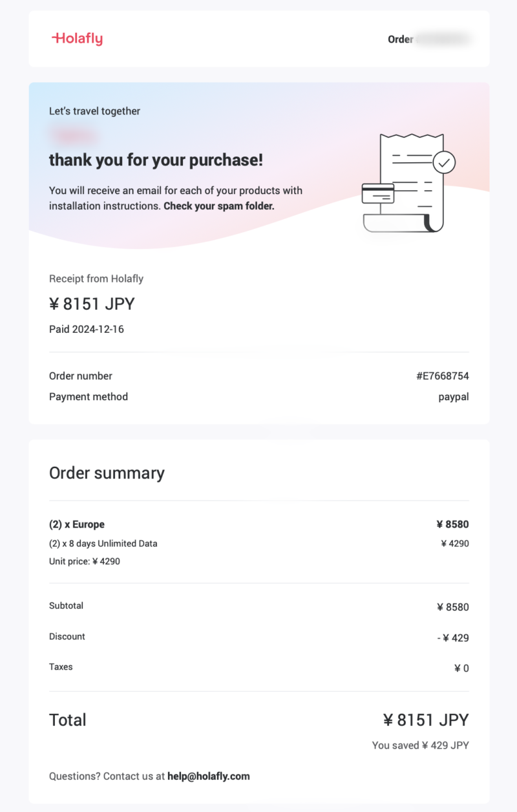517x812 pixels.
Task: Select order number #E7668754
Action: coord(443,376)
